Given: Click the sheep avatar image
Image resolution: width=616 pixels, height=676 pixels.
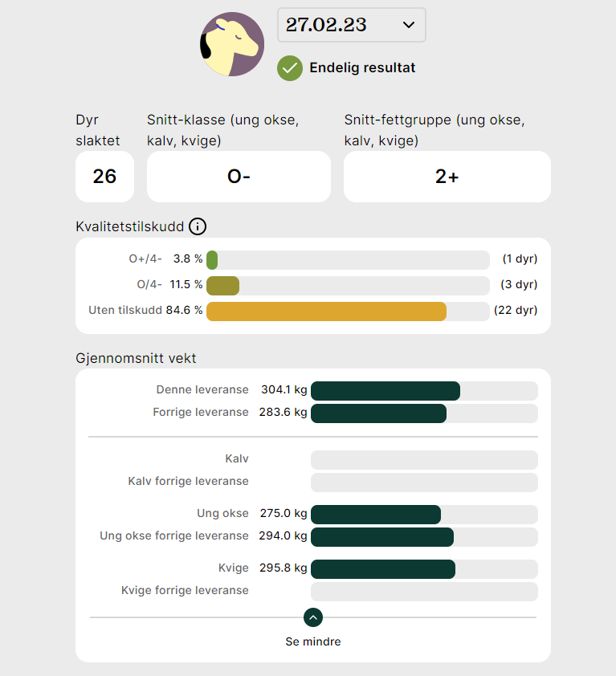Looking at the screenshot, I should point(231,44).
